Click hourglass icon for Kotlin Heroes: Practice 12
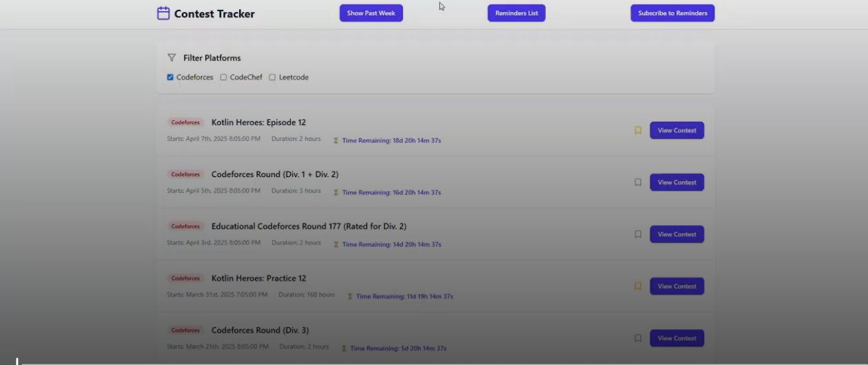 pos(350,297)
